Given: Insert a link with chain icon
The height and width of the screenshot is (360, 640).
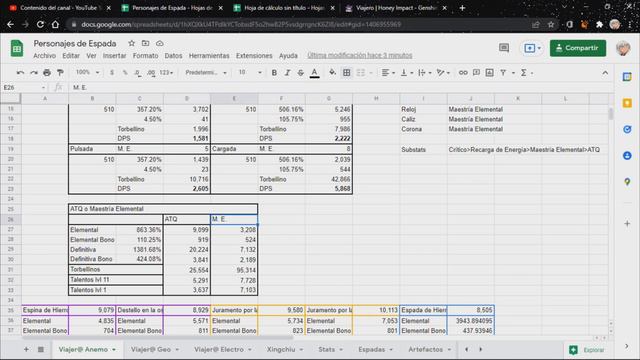Looking at the screenshot, I should 463,73.
